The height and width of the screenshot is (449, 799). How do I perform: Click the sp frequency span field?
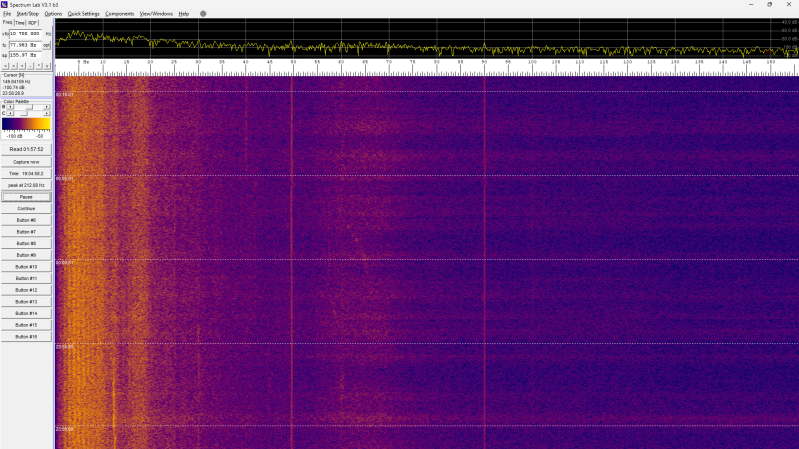click(25, 55)
